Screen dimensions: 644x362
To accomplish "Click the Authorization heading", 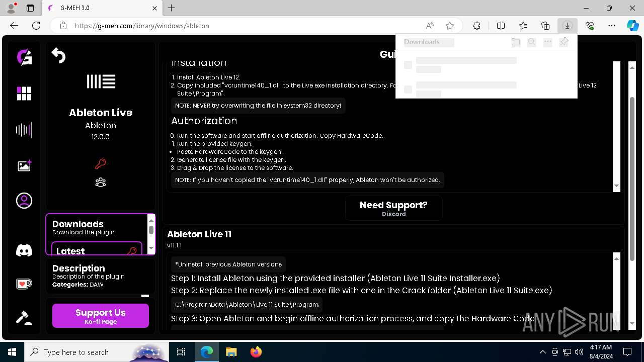I will pos(204,121).
